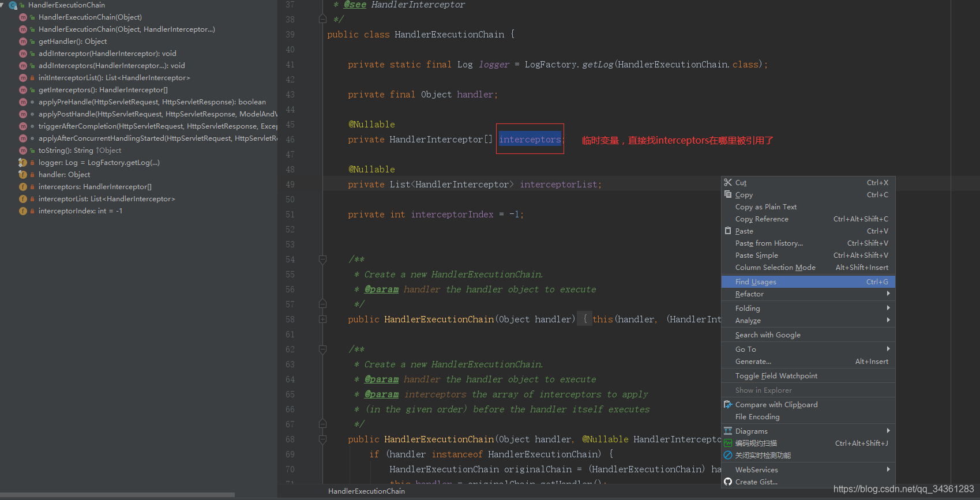Click method icon beside applyAfterConcurrentHandlingStarted
Viewport: 980px width, 500px height.
point(23,138)
